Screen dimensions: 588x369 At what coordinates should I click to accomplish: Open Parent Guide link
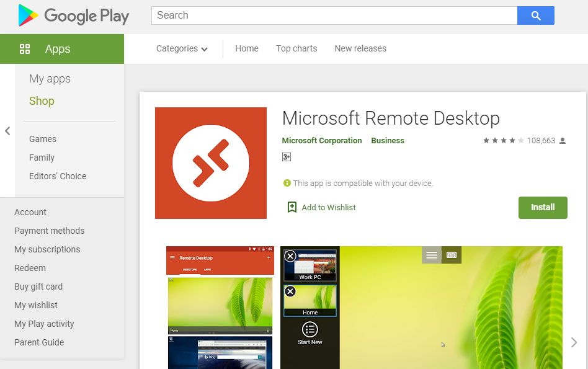pyautogui.click(x=39, y=342)
